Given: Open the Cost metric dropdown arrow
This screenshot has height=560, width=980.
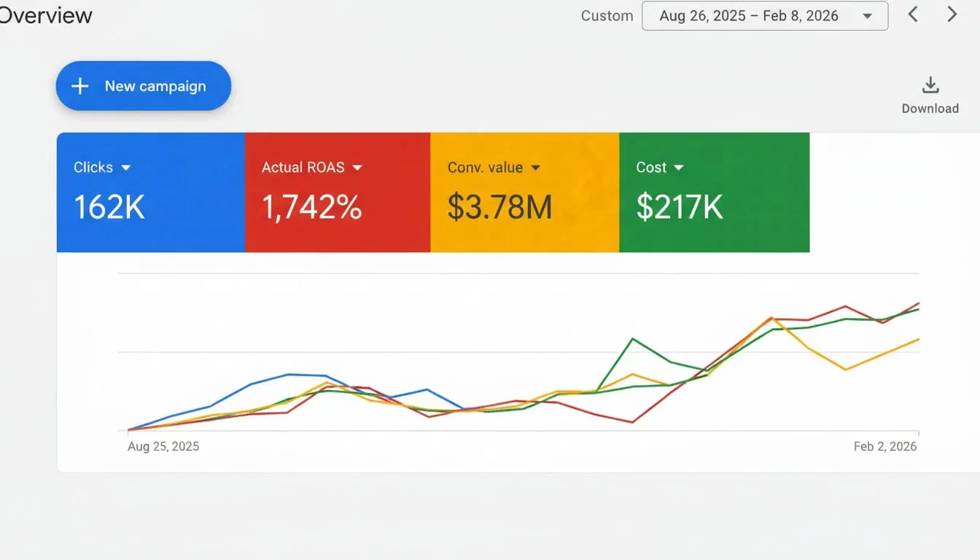Looking at the screenshot, I should [679, 168].
